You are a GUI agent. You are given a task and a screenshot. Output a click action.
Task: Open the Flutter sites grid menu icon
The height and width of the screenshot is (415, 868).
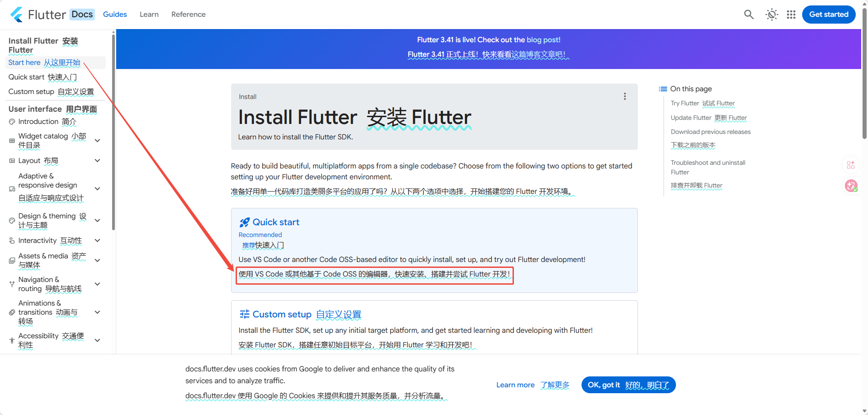tap(791, 15)
